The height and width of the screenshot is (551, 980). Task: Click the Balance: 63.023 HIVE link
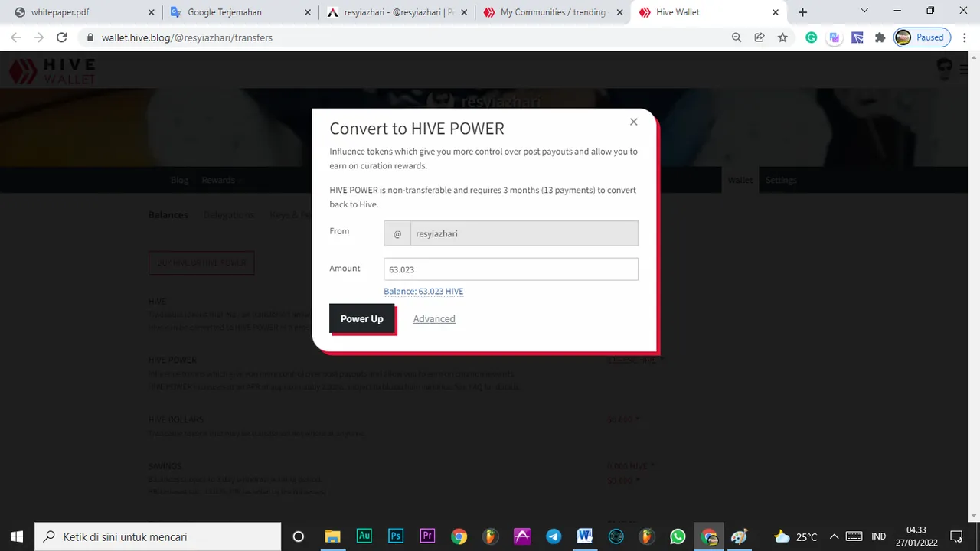[x=423, y=291]
